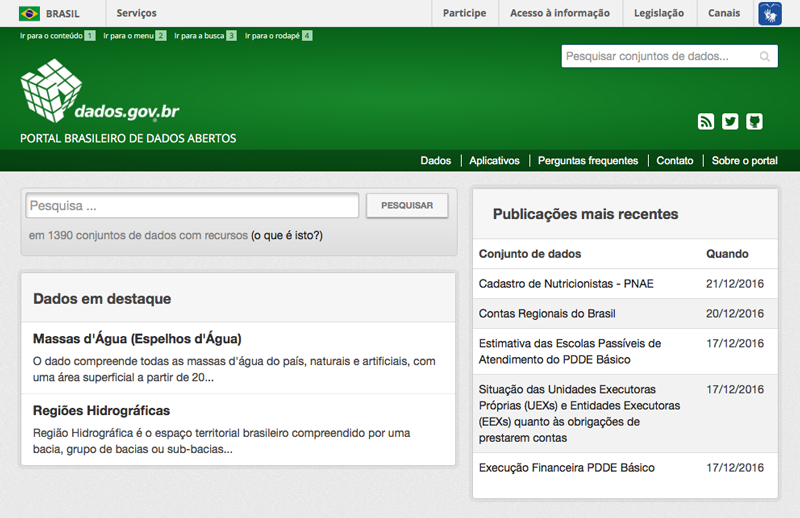Focus the main Pesquisa input field
This screenshot has width=800, height=518.
[x=192, y=206]
